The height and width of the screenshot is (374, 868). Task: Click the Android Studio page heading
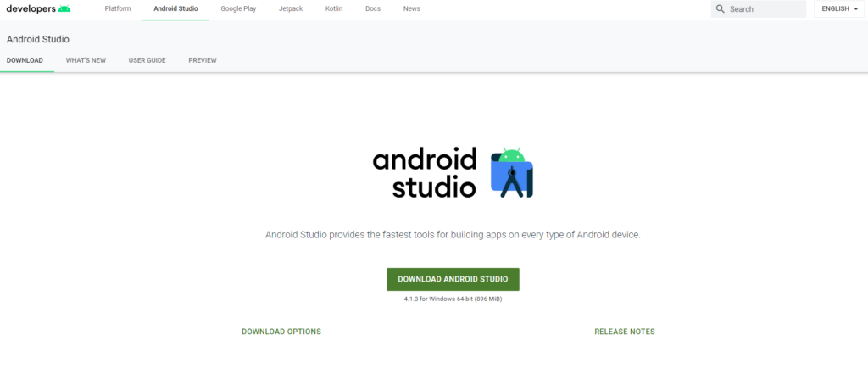38,39
